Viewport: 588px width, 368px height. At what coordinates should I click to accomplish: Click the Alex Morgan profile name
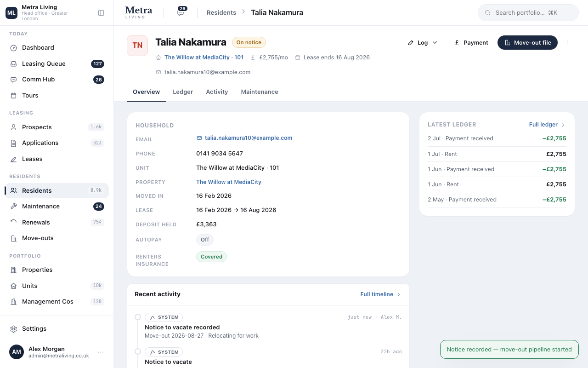pos(46,349)
